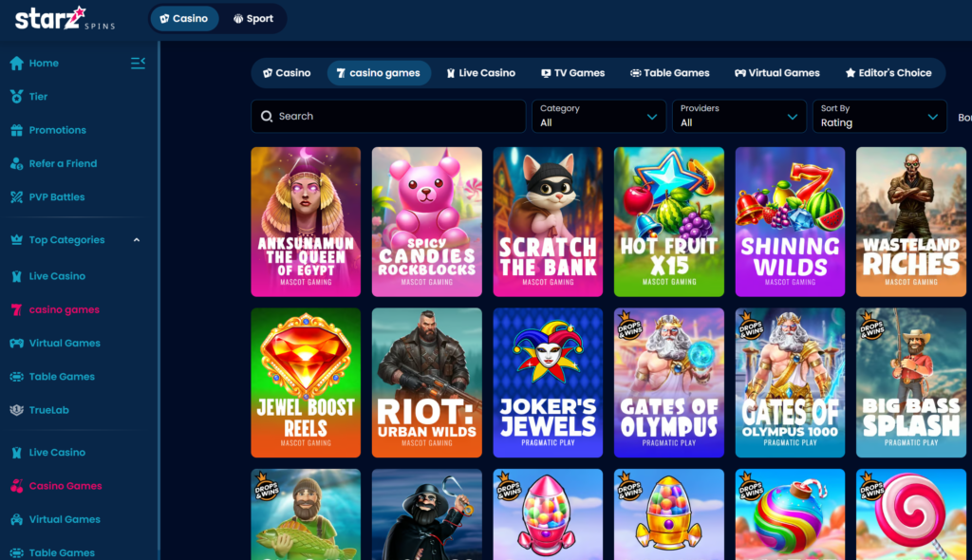Viewport: 972px width, 560px height.
Task: Open Table Games under Top Categories
Action: click(x=62, y=377)
